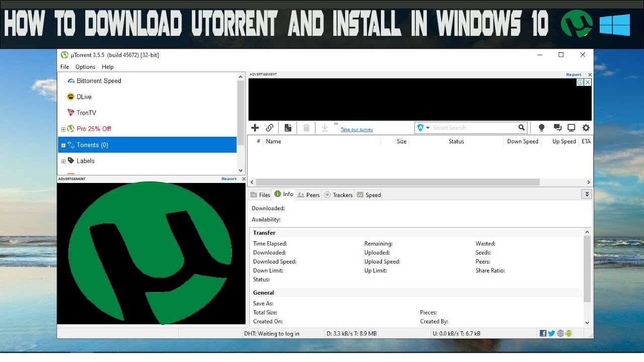This screenshot has height=362, width=644.
Task: Expand the Torrents (0) tree node
Action: pos(63,145)
